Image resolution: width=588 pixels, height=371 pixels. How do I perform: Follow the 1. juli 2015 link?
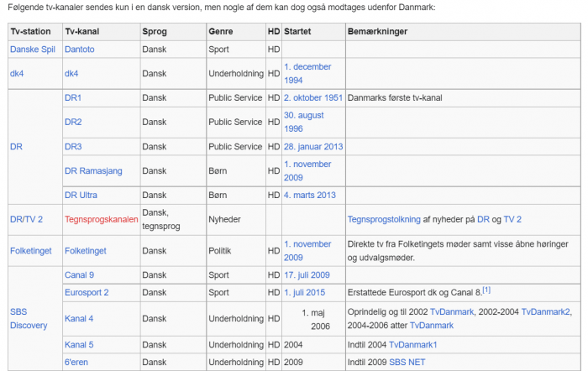304,293
